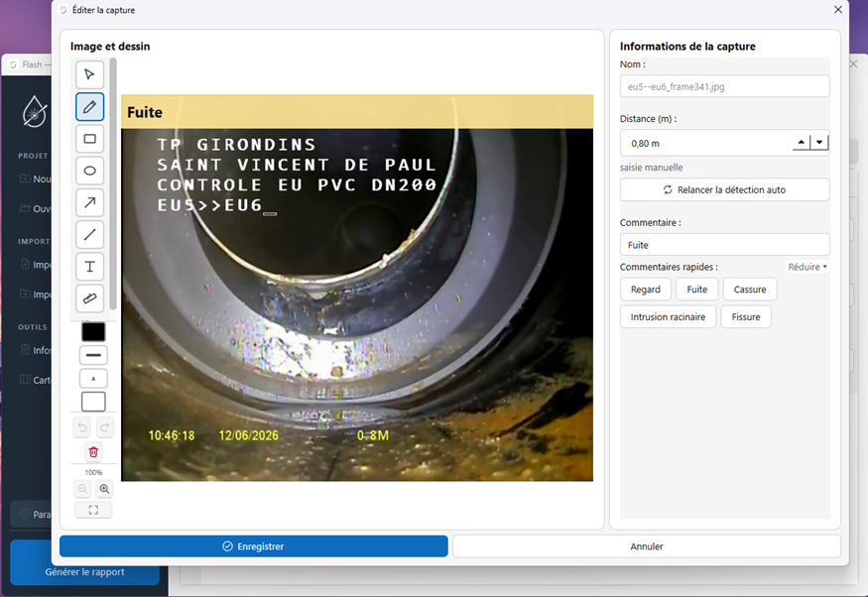Choose the rectangle shape tool
This screenshot has height=597, width=868.
[89, 139]
